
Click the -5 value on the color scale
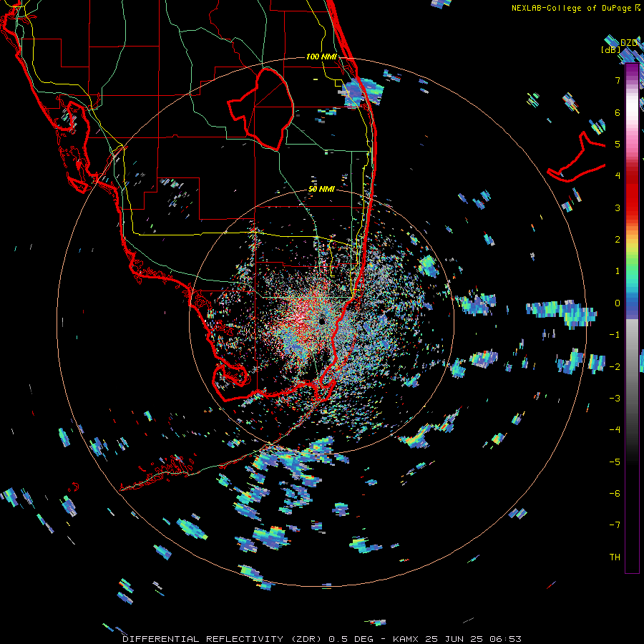[x=615, y=462]
